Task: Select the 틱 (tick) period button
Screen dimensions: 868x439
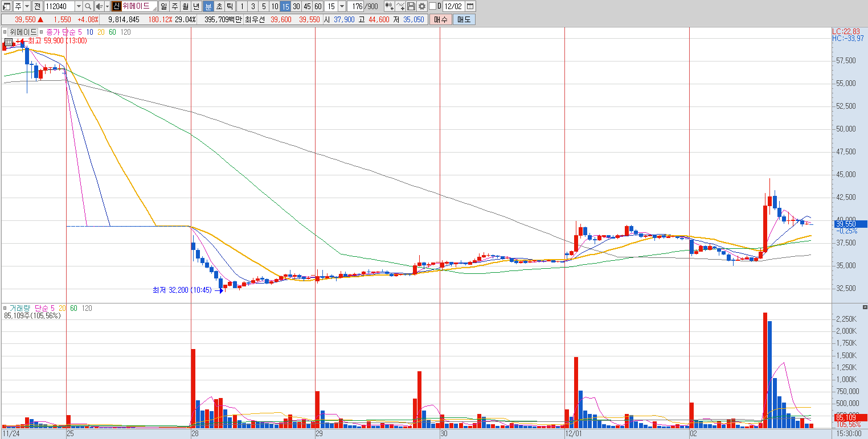Action: click(x=230, y=6)
